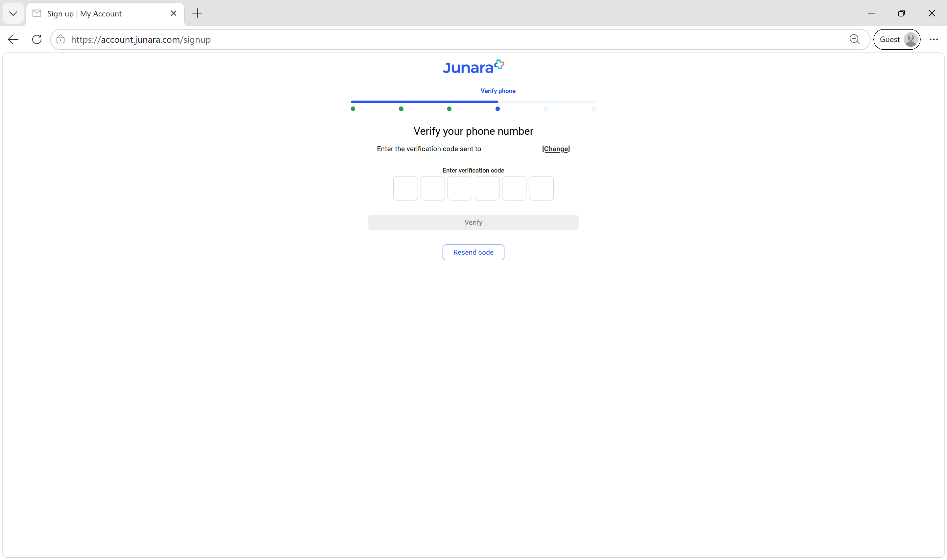Focus the third verification code box
This screenshot has height=560, width=947.
(460, 188)
